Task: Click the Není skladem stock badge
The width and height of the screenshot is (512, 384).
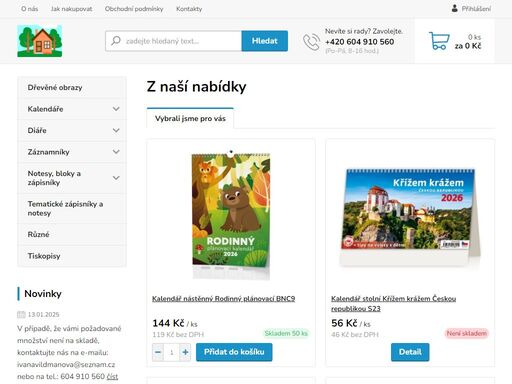Action: (467, 333)
